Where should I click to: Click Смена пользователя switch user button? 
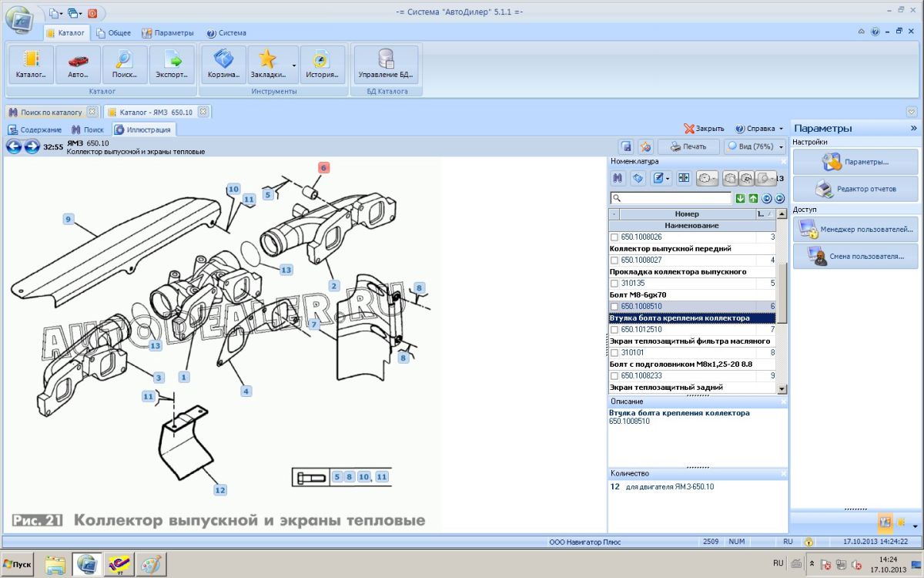[855, 256]
